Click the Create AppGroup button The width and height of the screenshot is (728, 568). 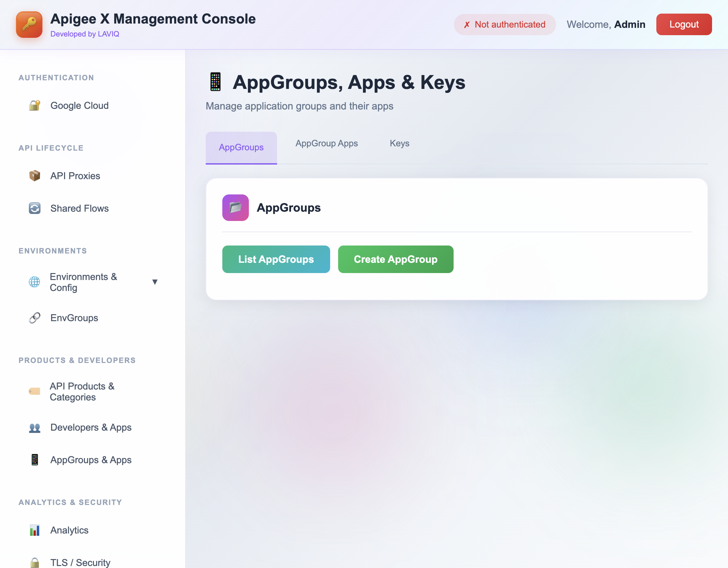[x=395, y=259]
